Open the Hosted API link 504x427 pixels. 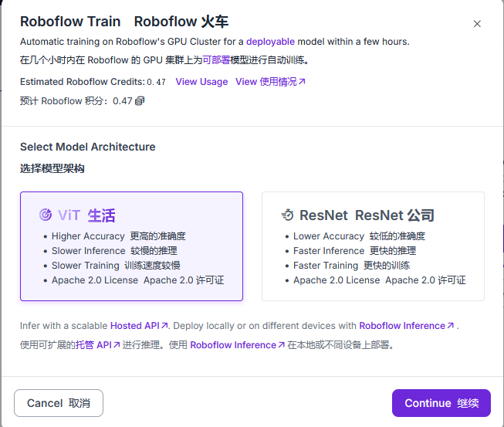click(139, 326)
